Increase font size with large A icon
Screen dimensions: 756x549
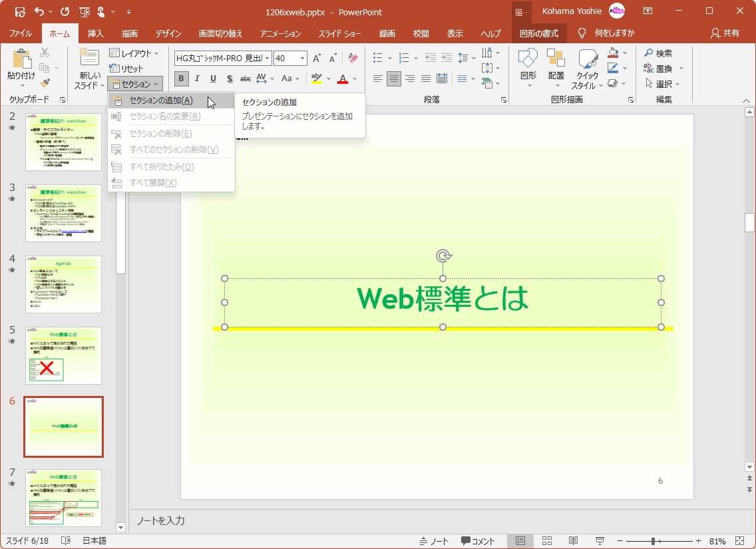click(317, 59)
